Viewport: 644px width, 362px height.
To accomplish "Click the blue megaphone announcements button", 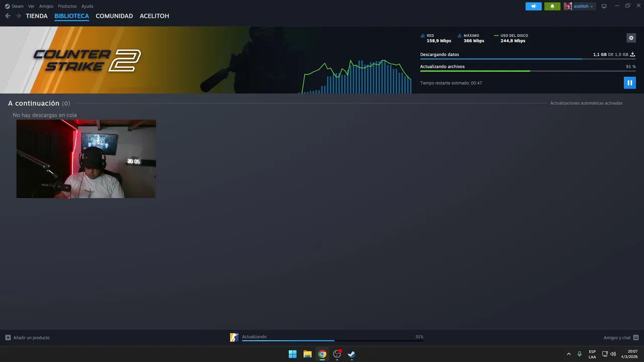I will point(534,6).
